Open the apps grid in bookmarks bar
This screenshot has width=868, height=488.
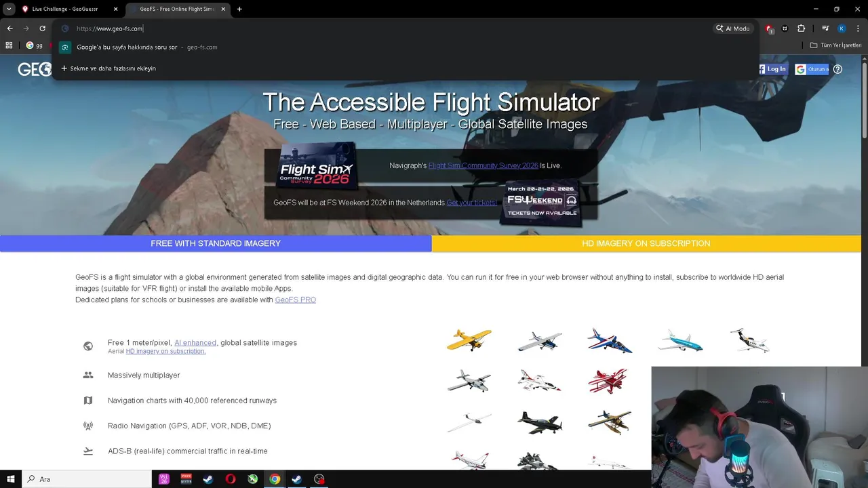9,45
